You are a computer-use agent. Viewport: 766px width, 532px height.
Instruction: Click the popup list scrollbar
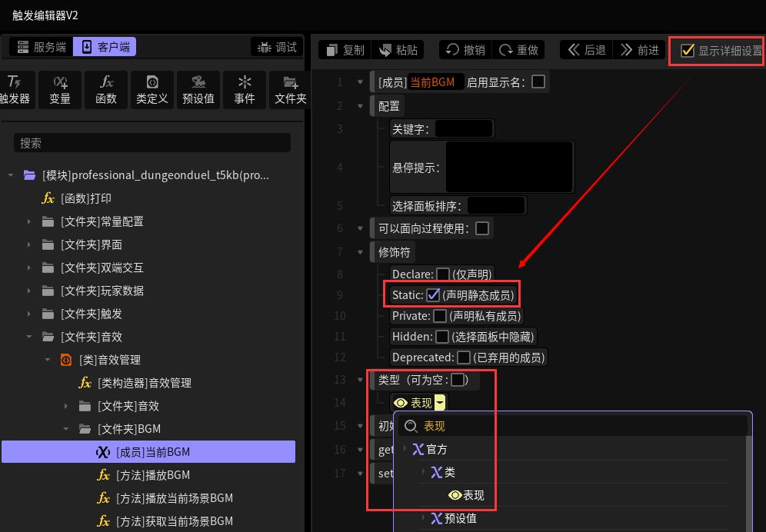(749, 484)
